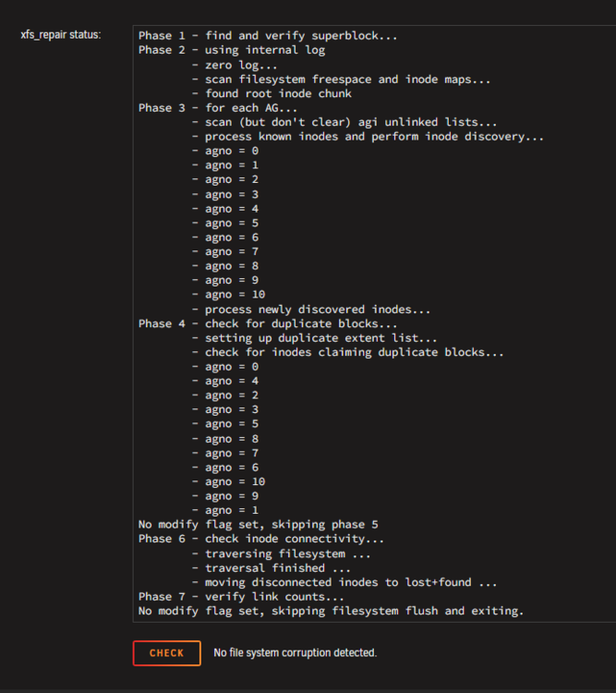Screen dimensions: 616x693
Task: Click the 'check for inodes claiming duplicate blocks' line
Action: 348,352
